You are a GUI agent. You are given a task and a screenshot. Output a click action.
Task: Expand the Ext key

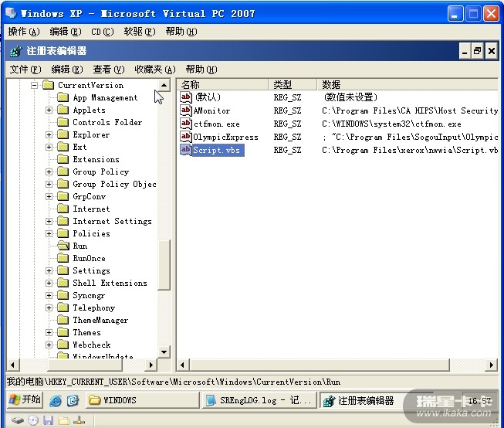(49, 147)
